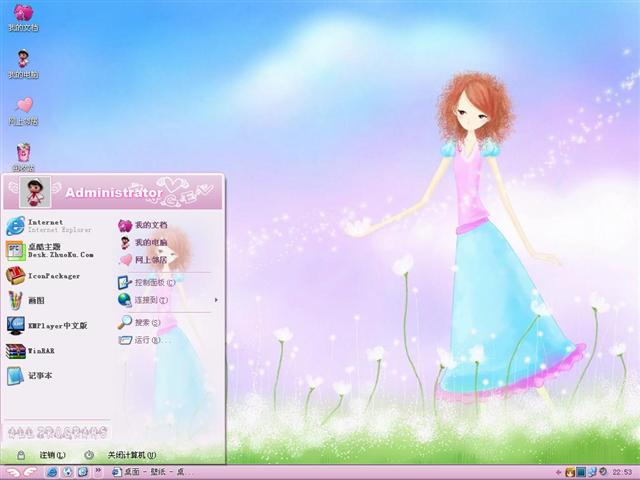The height and width of the screenshot is (480, 640).
Task: Open the 我的文档 desktop icon
Action: coord(23,16)
